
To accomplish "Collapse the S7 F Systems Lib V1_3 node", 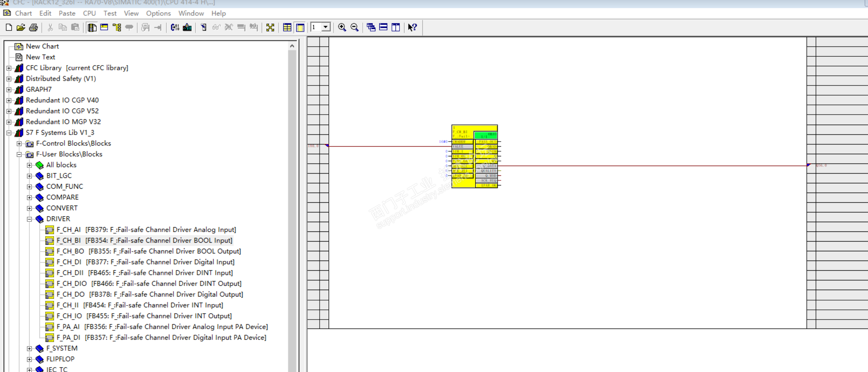I will click(9, 133).
